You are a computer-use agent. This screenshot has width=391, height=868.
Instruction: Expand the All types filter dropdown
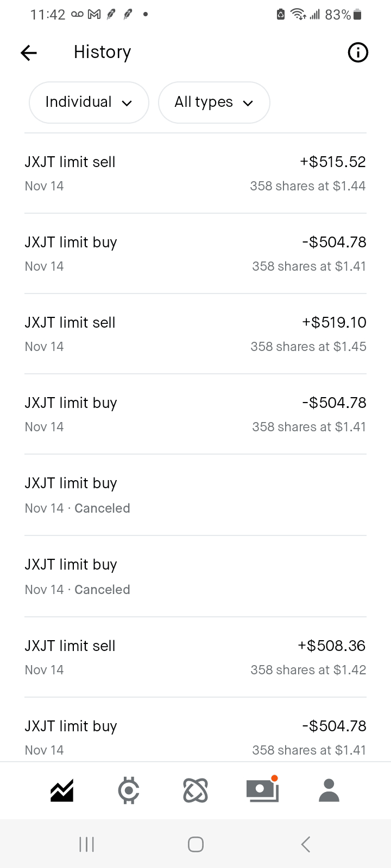214,103
